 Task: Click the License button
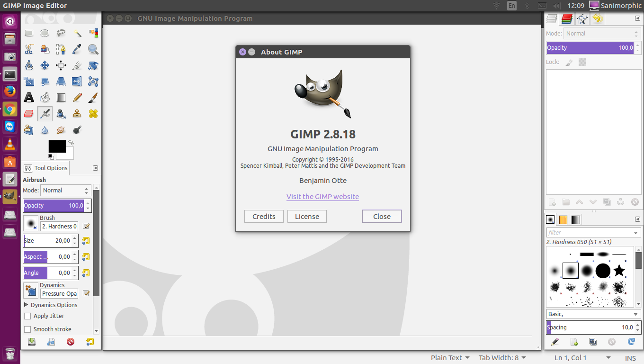point(307,217)
